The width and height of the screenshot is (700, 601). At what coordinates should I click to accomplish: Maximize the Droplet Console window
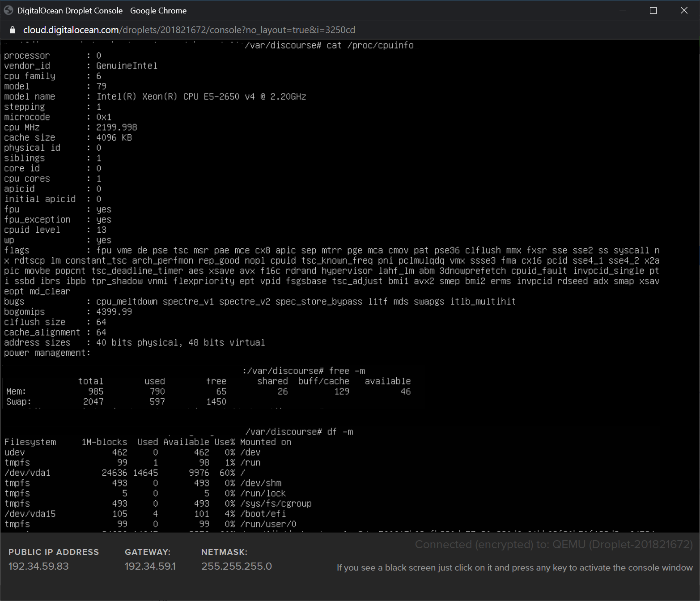point(653,10)
